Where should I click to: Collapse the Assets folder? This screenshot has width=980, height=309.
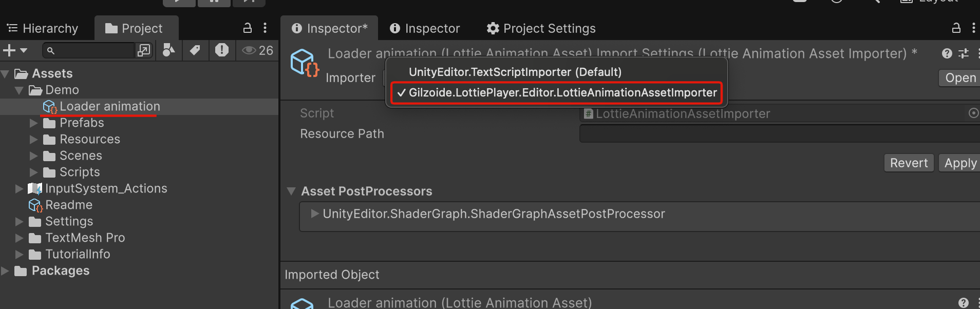[x=6, y=74]
